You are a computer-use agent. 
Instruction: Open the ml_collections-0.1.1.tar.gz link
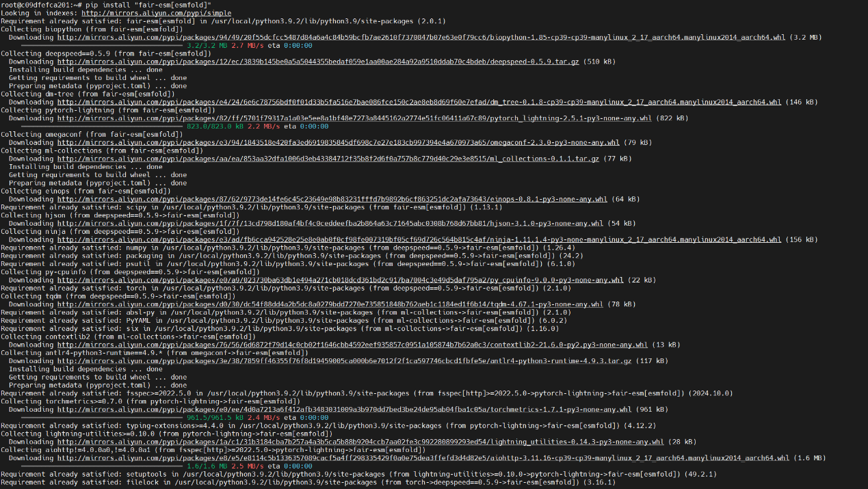pos(328,159)
